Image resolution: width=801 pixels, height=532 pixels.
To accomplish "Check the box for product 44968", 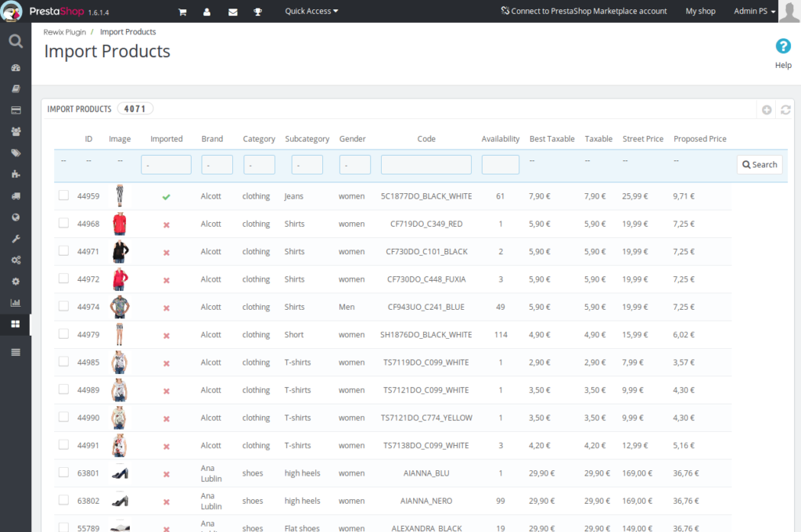I will [x=63, y=223].
